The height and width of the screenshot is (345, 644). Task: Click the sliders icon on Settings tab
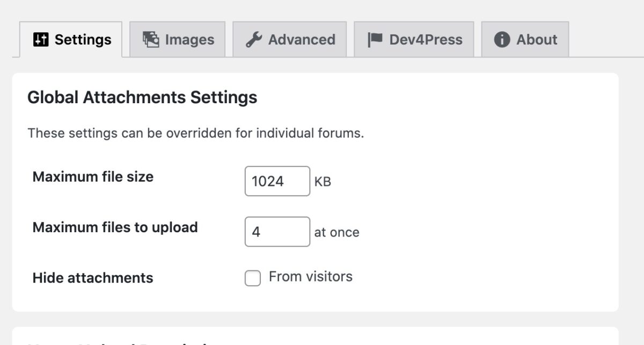[41, 40]
